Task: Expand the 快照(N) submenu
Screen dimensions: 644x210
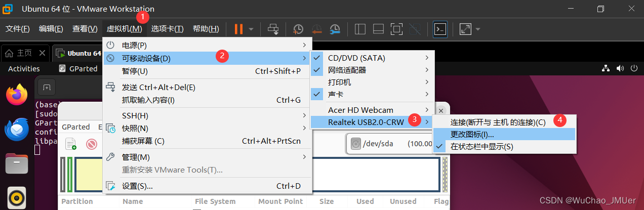Action: point(207,129)
